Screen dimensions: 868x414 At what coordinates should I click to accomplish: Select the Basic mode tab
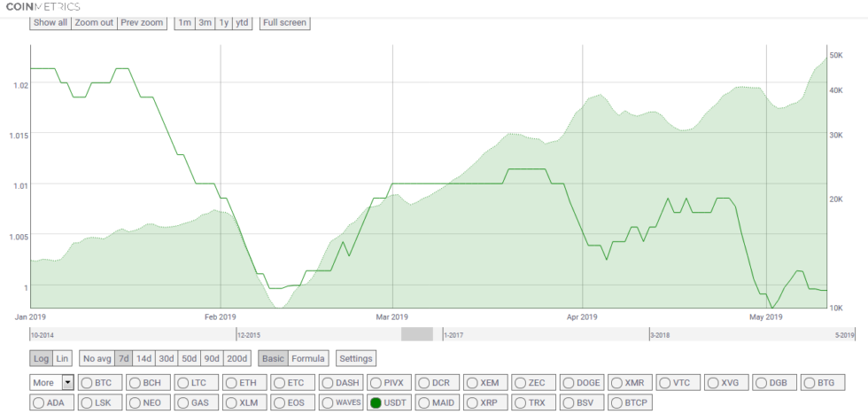point(273,358)
